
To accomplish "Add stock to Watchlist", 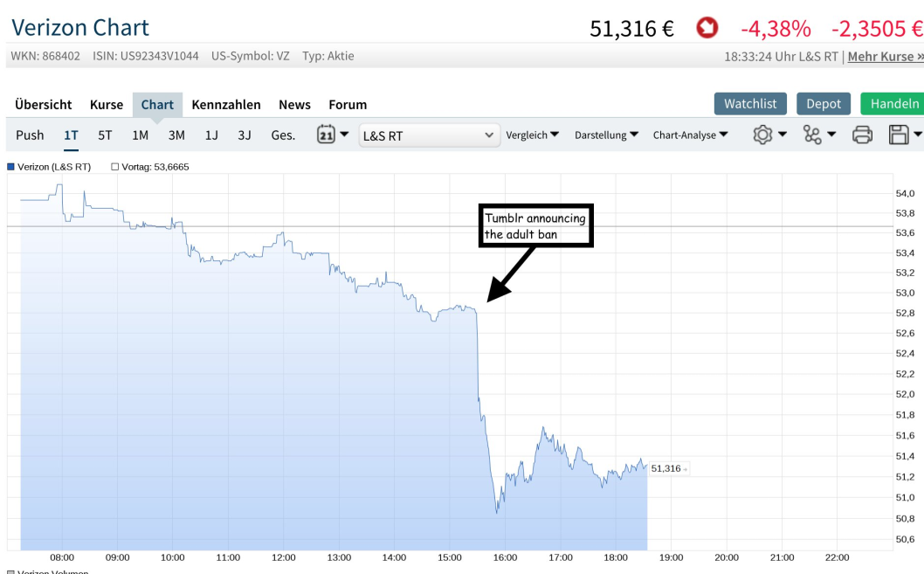I will coord(750,103).
